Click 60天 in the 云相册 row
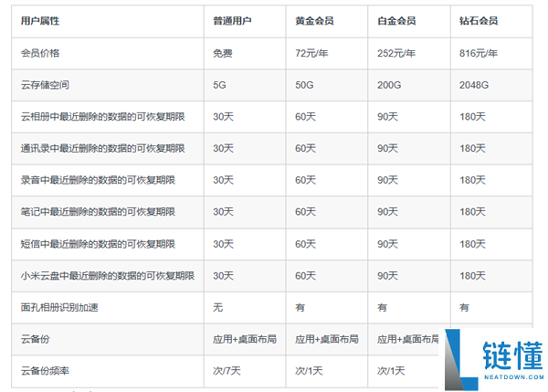This screenshot has width=548, height=392. 305,117
